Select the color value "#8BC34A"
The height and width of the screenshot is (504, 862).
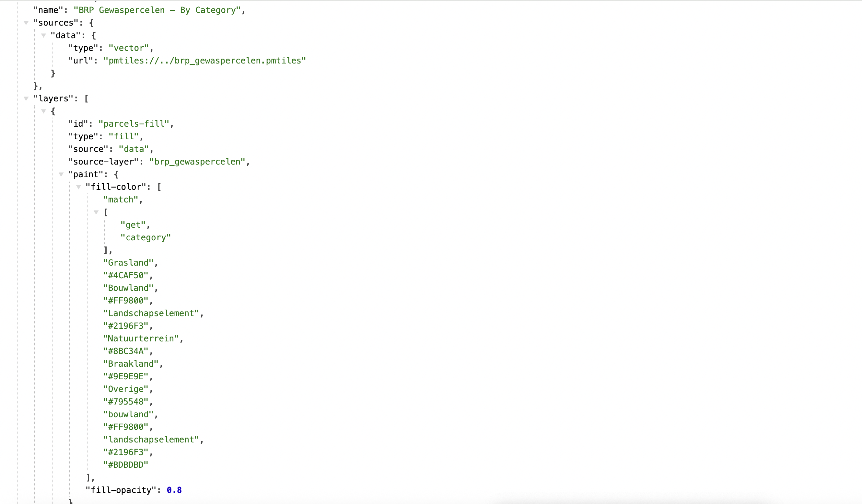(125, 351)
